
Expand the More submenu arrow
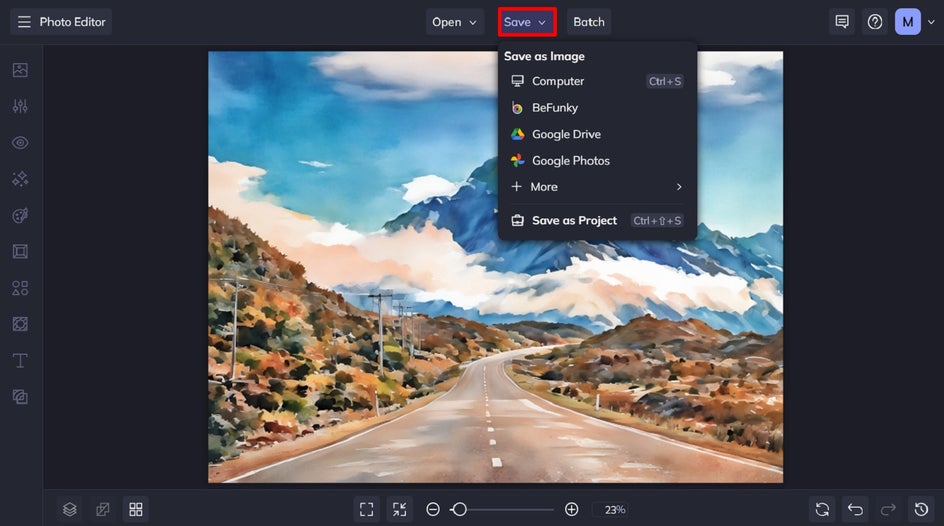pyautogui.click(x=679, y=187)
